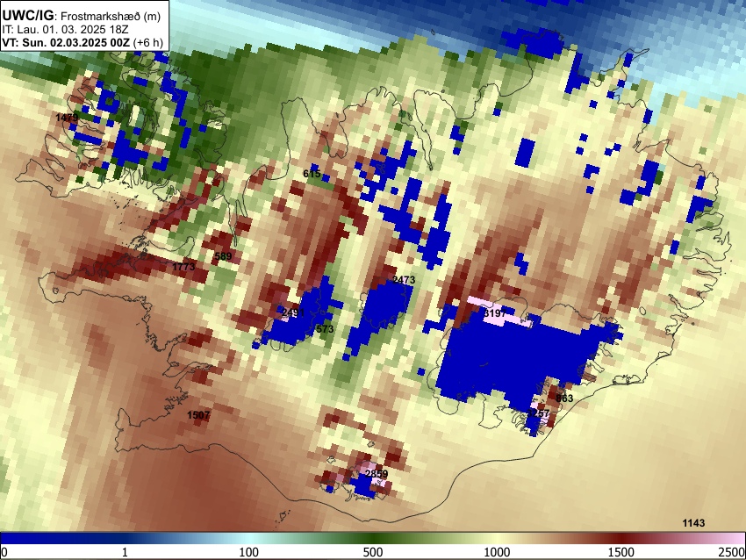Click the map value label 1507
The height and width of the screenshot is (560, 746).
tap(198, 415)
